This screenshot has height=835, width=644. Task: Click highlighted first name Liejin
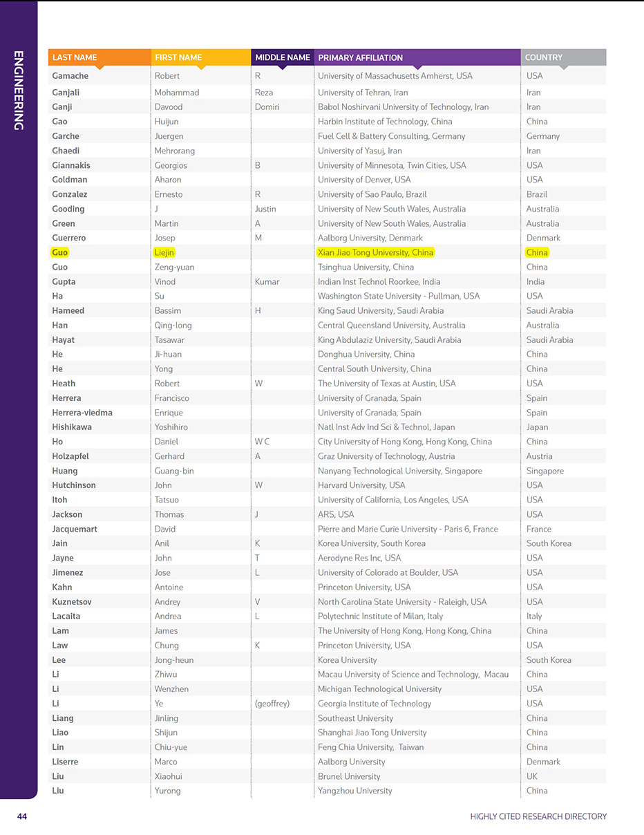pos(164,252)
